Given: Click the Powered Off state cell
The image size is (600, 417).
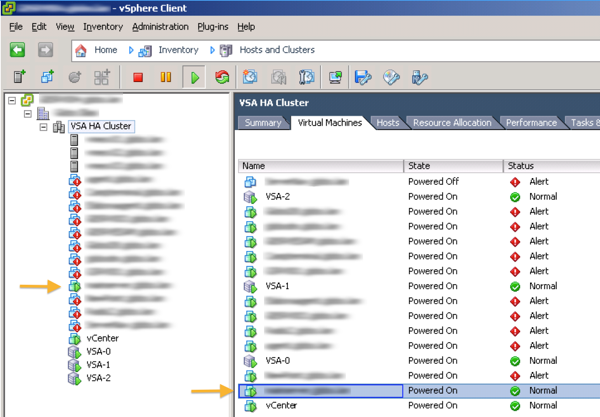Looking at the screenshot, I should 434,181.
